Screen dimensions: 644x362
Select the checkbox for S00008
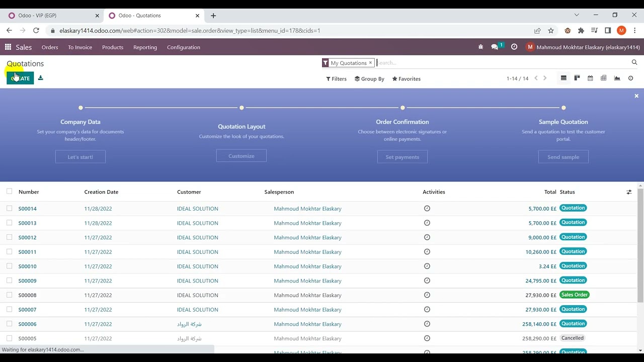click(9, 295)
